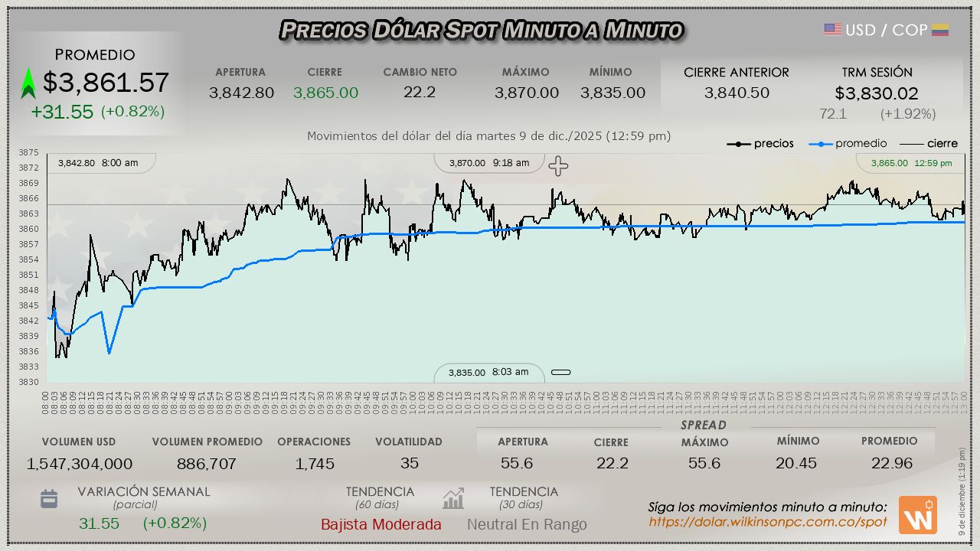Click the minus symbol near the 8:03 am label
Screen dimensions: 980x551
(x=561, y=373)
